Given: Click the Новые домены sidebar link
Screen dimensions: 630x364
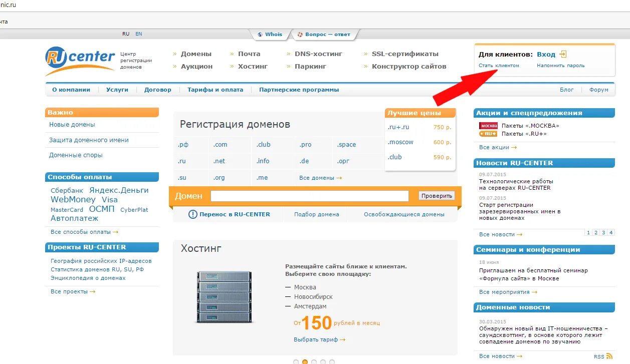Looking at the screenshot, I should coord(72,125).
